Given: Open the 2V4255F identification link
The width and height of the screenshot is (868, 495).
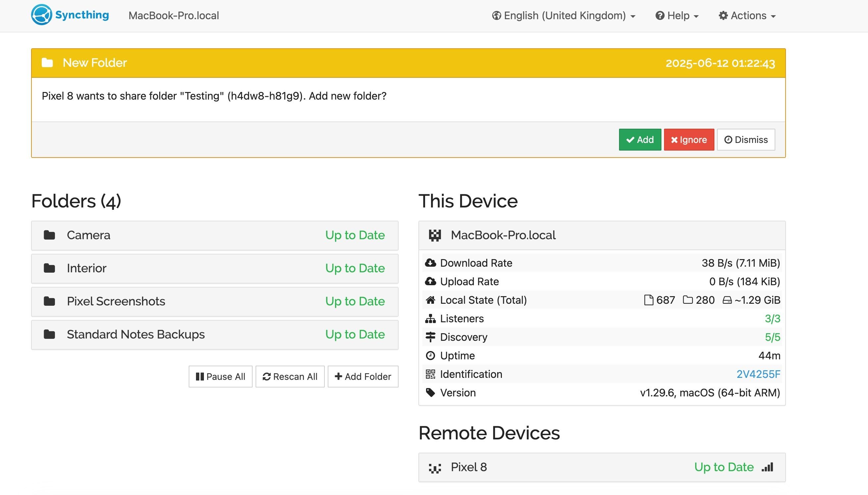Looking at the screenshot, I should click(758, 374).
